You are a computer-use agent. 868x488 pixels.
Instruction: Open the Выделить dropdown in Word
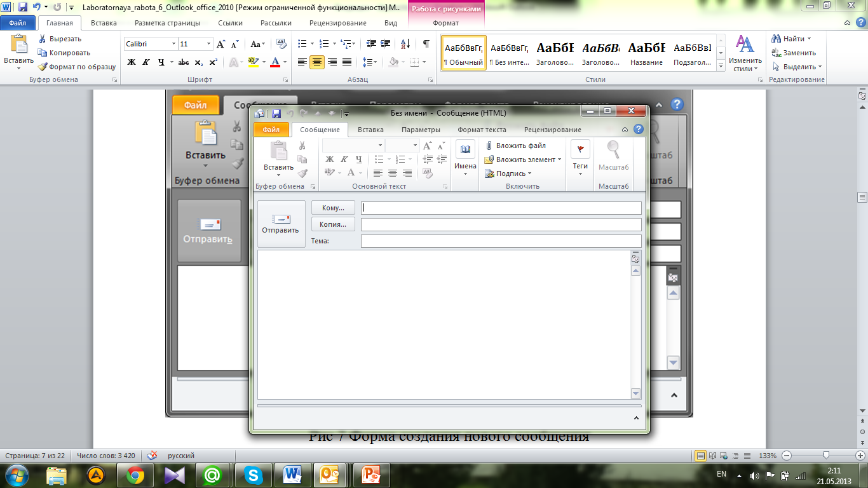797,67
